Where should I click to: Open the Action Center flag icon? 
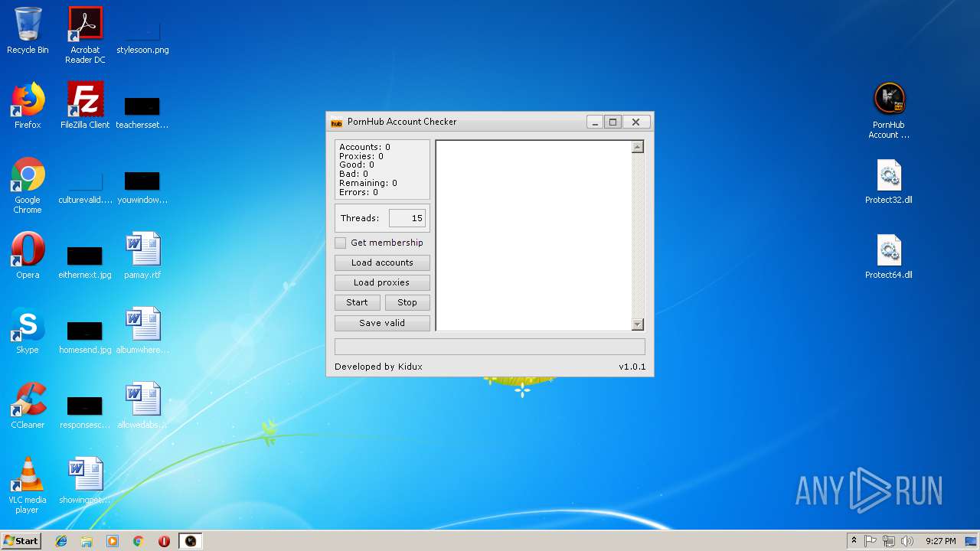871,541
